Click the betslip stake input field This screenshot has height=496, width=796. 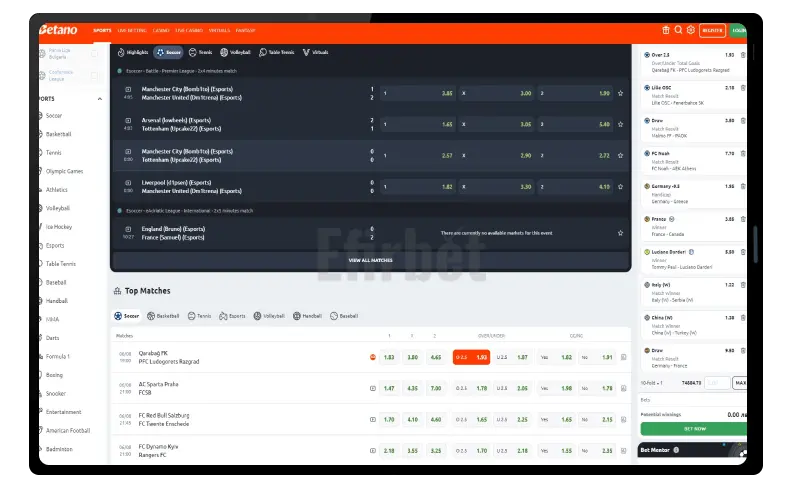[x=717, y=383]
